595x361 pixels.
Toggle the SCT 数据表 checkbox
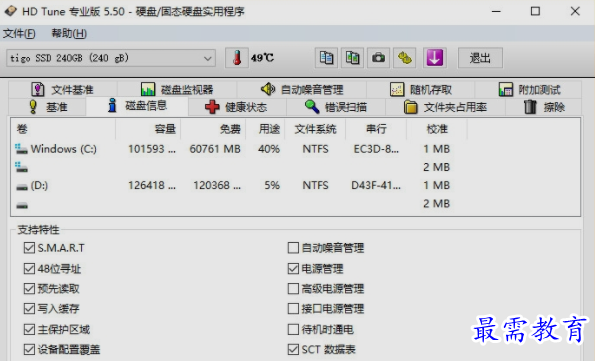pyautogui.click(x=293, y=349)
